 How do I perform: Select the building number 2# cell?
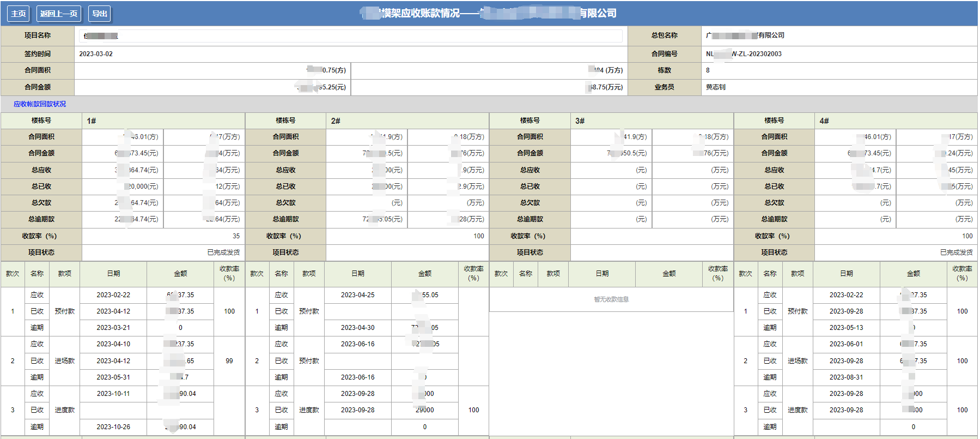tap(336, 121)
